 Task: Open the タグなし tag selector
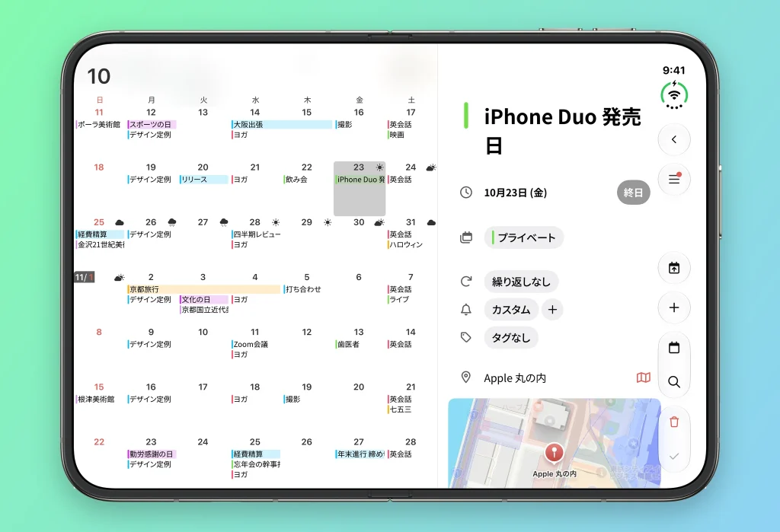pyautogui.click(x=511, y=338)
